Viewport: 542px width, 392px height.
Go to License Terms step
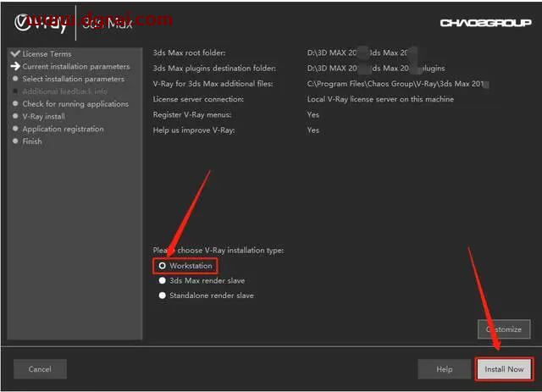click(x=47, y=54)
